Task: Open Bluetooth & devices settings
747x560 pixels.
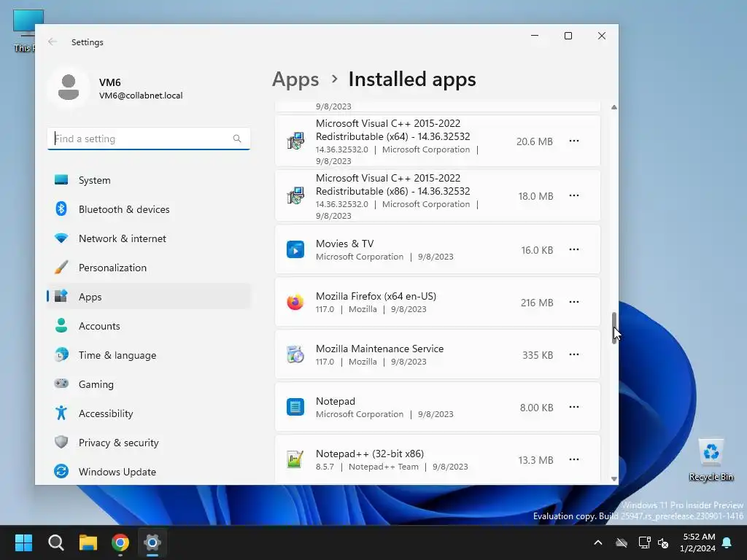Action: point(148,209)
